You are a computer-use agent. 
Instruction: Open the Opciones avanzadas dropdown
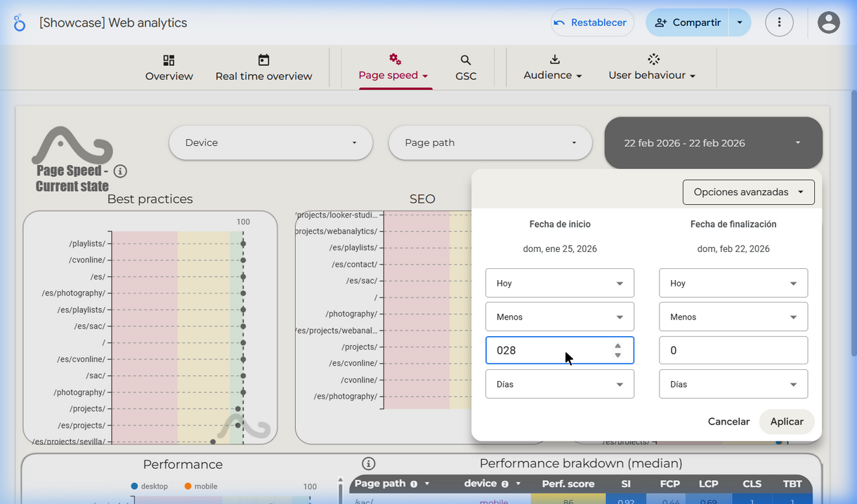(x=748, y=192)
